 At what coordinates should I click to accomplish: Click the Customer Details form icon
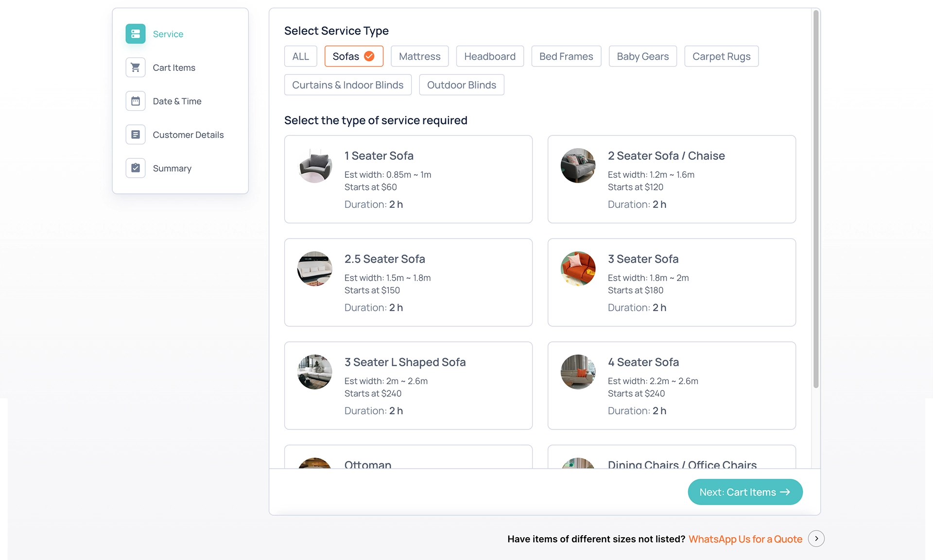(x=136, y=135)
